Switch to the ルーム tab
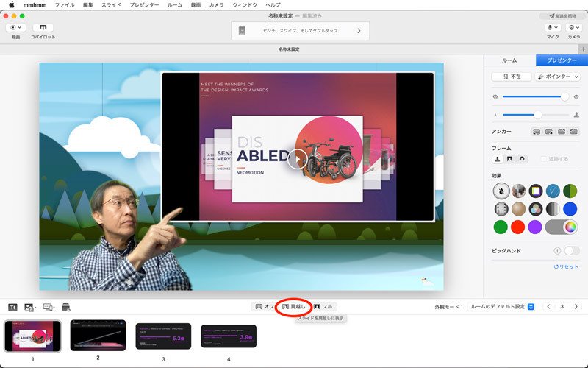Viewport: 588px width, 368px height. pyautogui.click(x=509, y=60)
